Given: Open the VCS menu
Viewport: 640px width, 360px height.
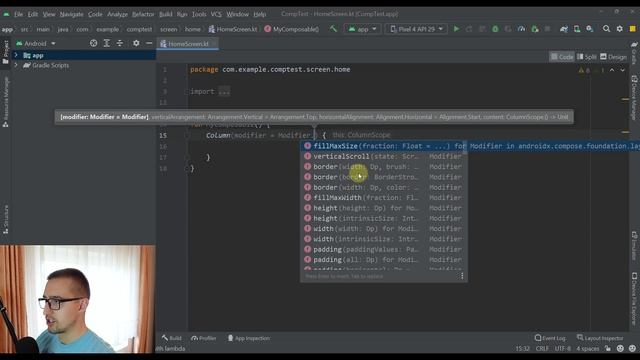Looking at the screenshot, I should 216,14.
